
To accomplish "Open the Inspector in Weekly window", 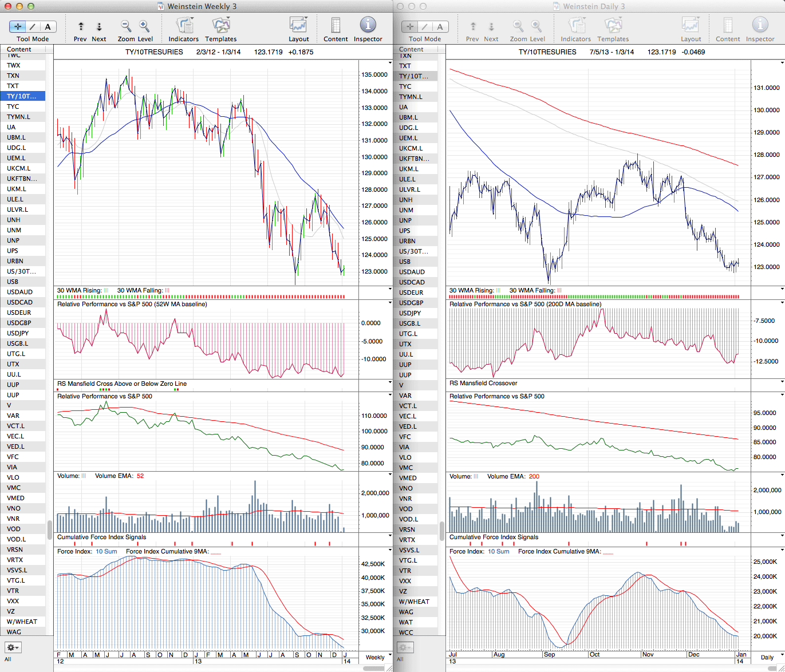I will [368, 26].
